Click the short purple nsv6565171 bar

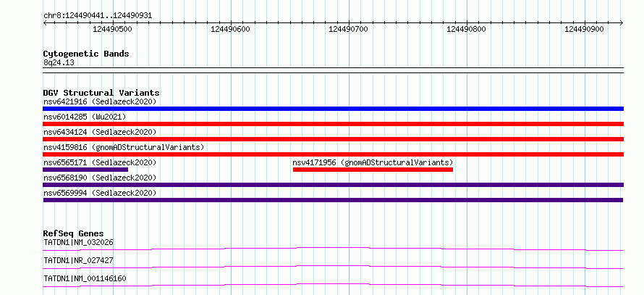pos(85,170)
